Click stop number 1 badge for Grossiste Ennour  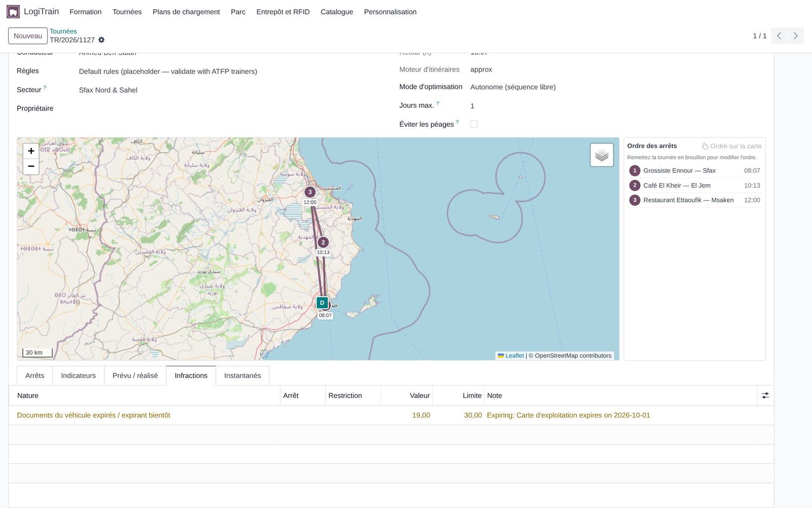(635, 171)
